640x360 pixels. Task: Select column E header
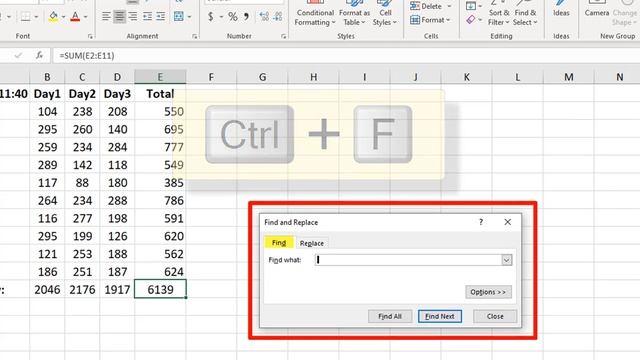tap(160, 77)
